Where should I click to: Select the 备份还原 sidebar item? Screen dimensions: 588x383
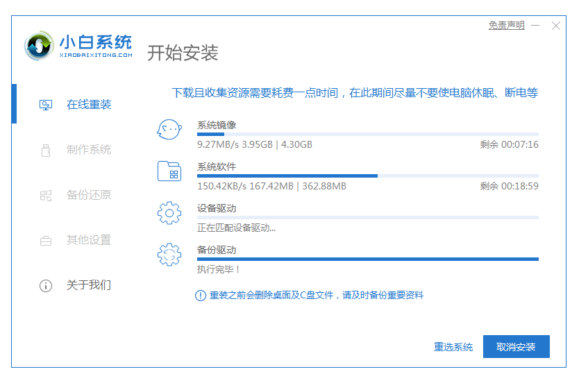point(89,195)
